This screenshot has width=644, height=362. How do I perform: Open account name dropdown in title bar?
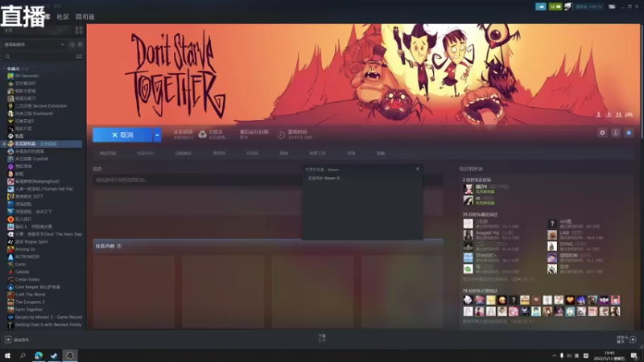(x=588, y=6)
